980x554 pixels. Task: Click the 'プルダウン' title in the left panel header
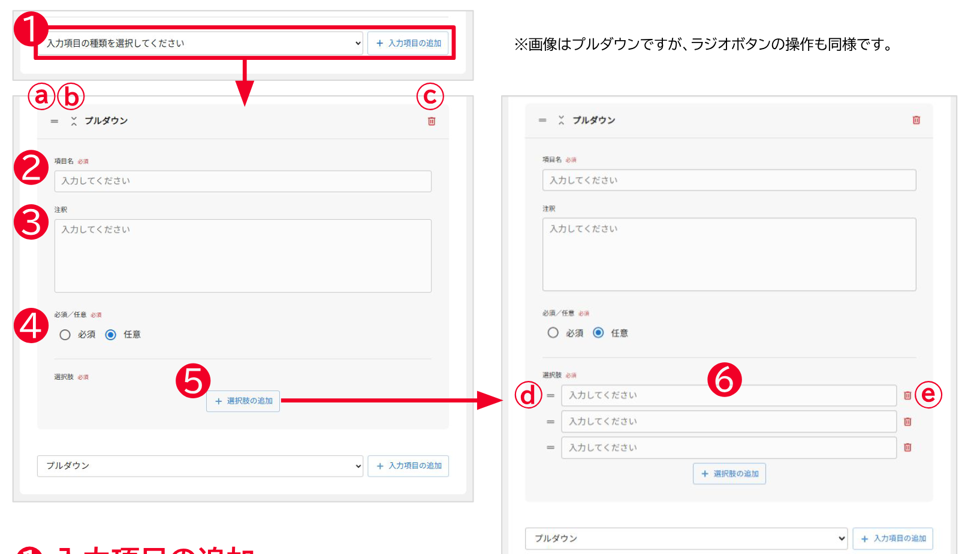(x=106, y=121)
